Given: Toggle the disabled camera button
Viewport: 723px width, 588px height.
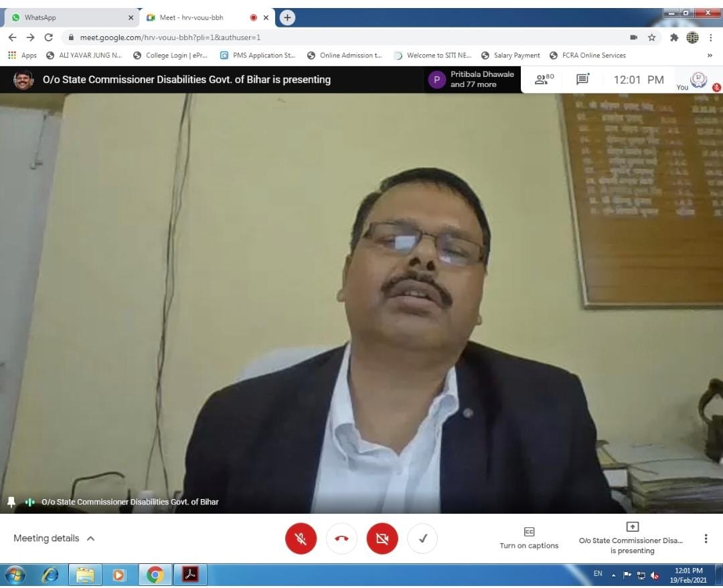Looking at the screenshot, I should 382,538.
